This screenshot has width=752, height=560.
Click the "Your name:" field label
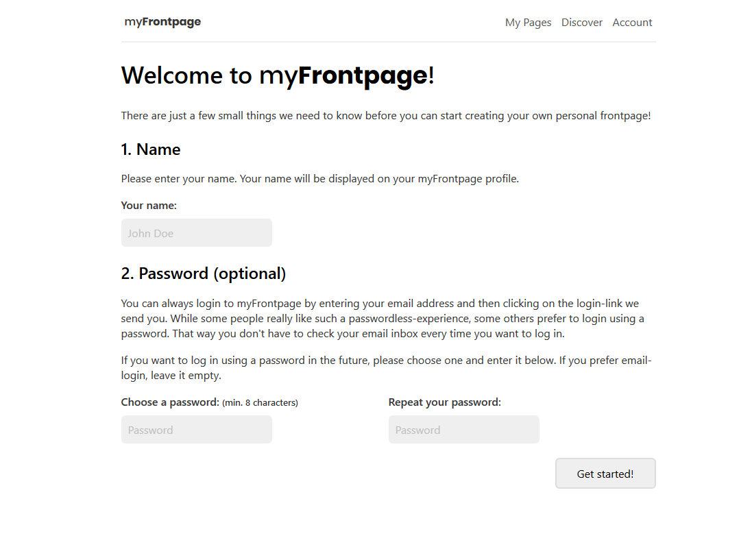(x=149, y=206)
